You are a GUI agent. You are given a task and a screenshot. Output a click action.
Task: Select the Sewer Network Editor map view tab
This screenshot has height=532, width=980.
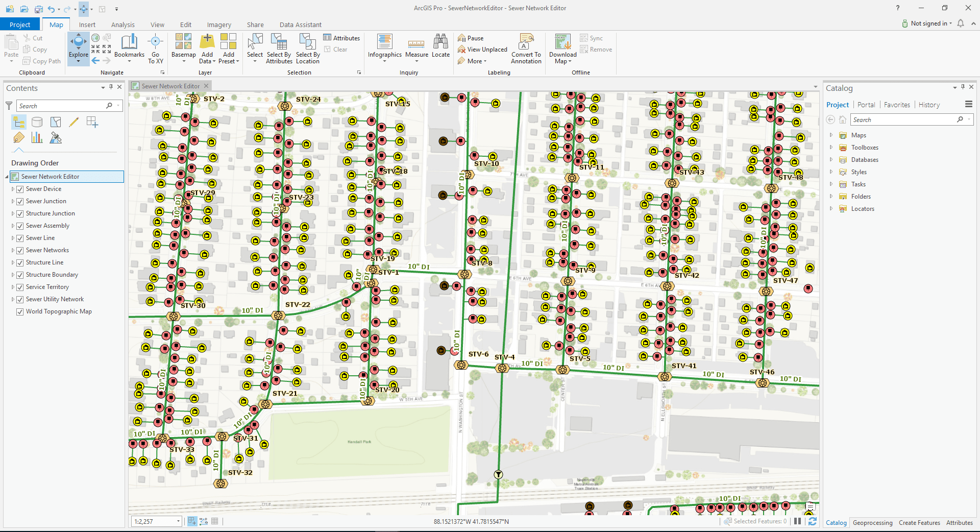pyautogui.click(x=170, y=86)
